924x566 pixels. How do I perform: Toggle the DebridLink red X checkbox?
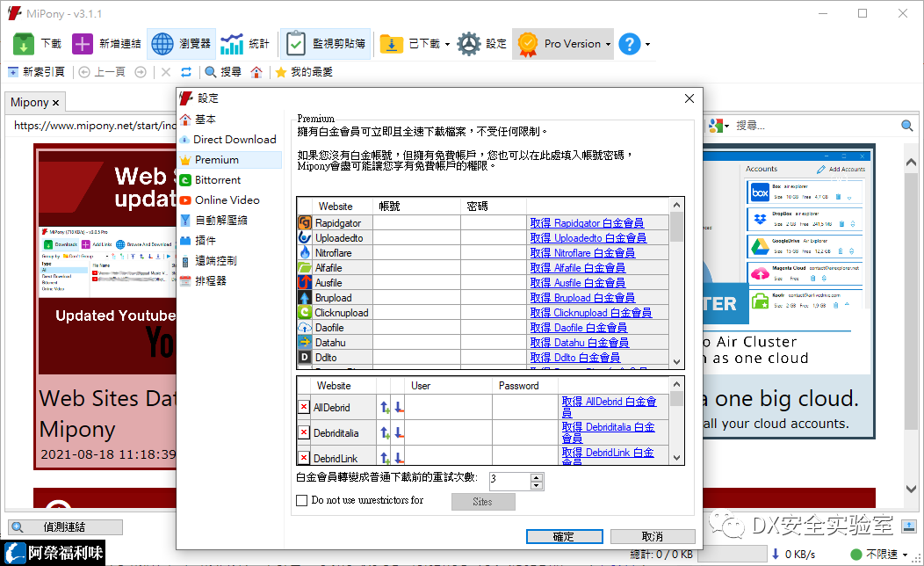[304, 458]
